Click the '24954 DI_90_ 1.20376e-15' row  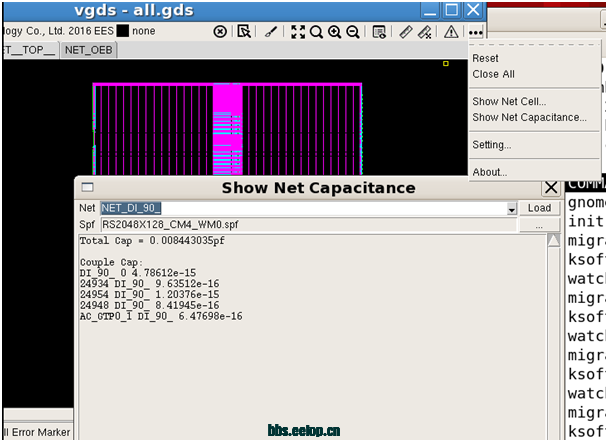[x=150, y=295]
